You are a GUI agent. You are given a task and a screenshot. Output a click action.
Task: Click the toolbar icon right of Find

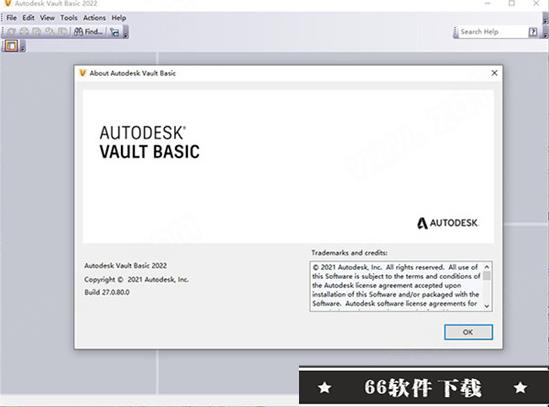115,32
